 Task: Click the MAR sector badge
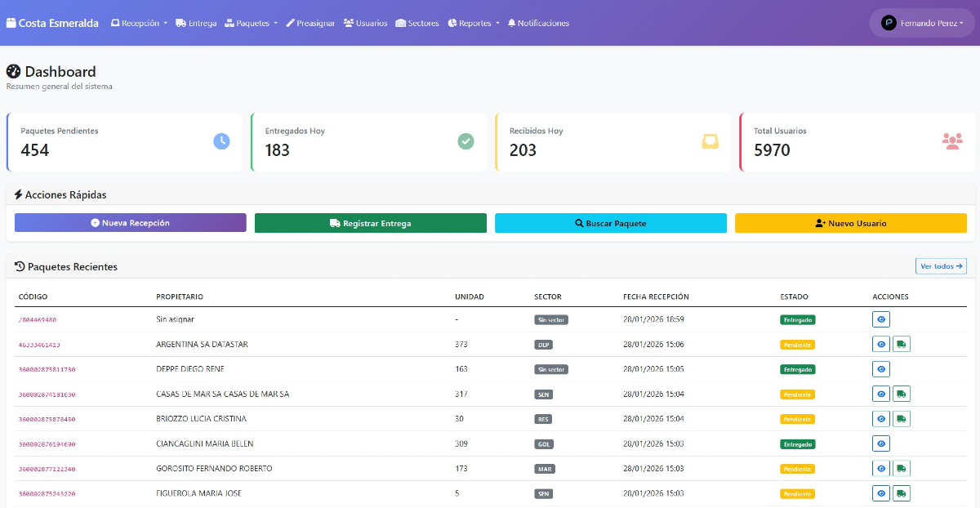545,469
